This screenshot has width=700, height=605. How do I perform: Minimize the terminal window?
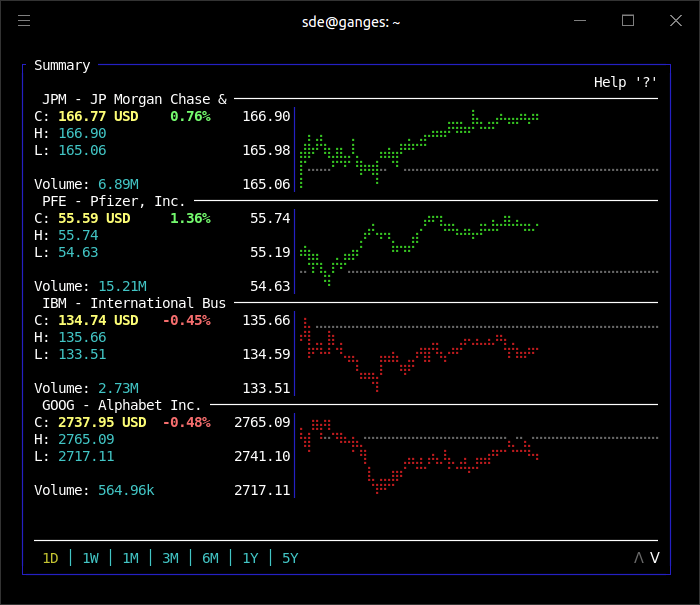[x=580, y=21]
